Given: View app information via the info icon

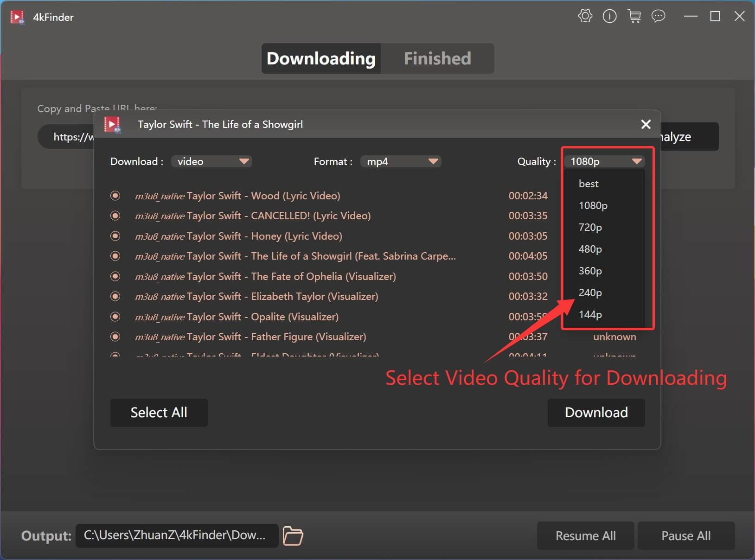Looking at the screenshot, I should tap(609, 16).
